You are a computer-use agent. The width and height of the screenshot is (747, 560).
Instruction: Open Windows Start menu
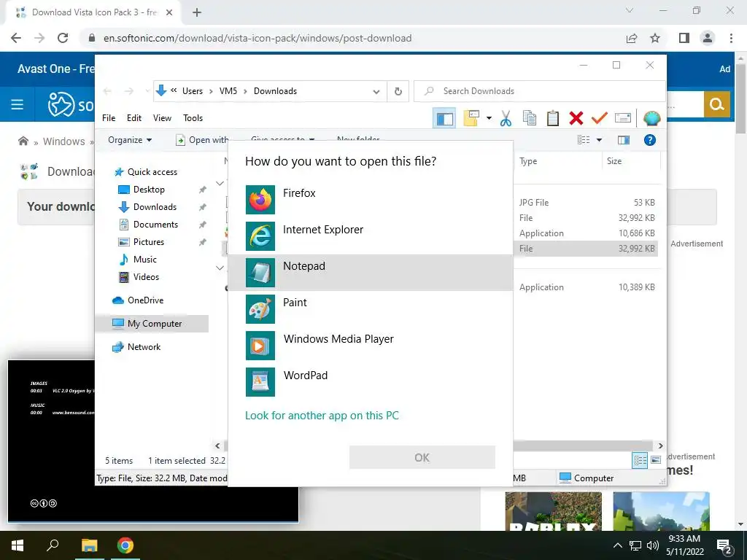[x=18, y=545]
